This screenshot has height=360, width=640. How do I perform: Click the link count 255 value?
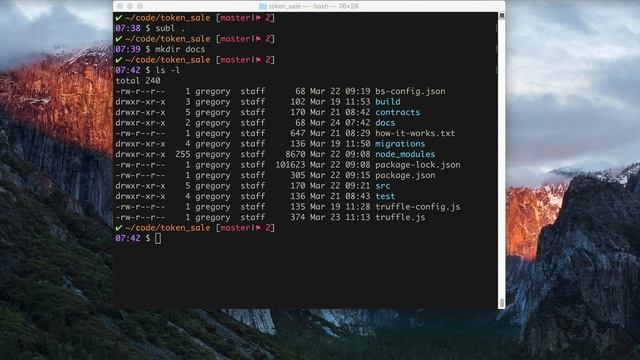click(182, 154)
